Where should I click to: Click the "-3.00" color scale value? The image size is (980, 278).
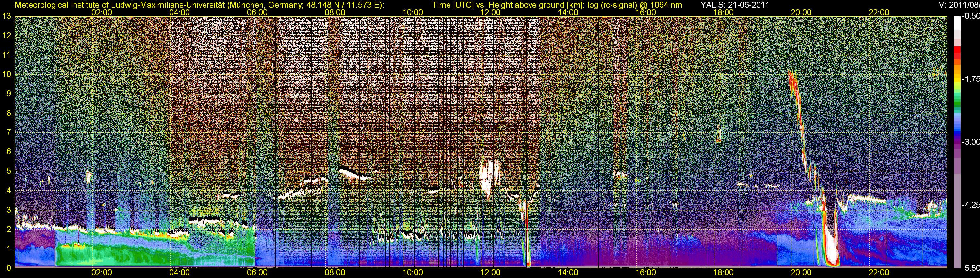(x=971, y=142)
